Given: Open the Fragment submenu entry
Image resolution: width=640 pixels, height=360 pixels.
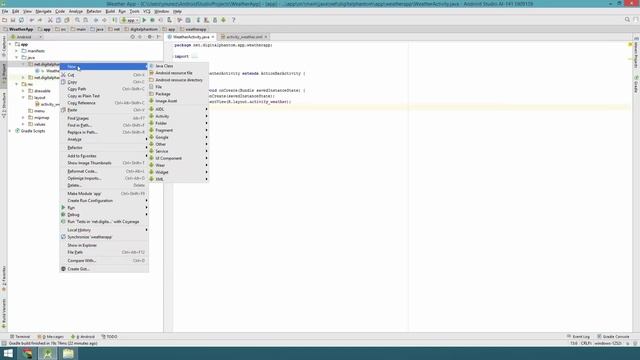Looking at the screenshot, I should tap(178, 130).
